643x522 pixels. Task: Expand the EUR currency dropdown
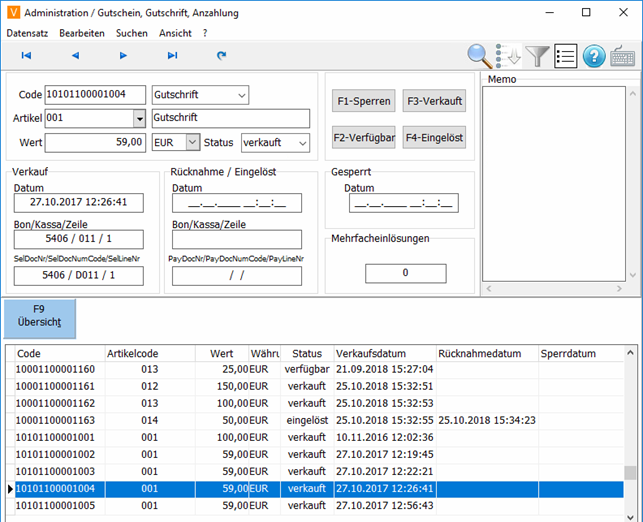(x=193, y=143)
